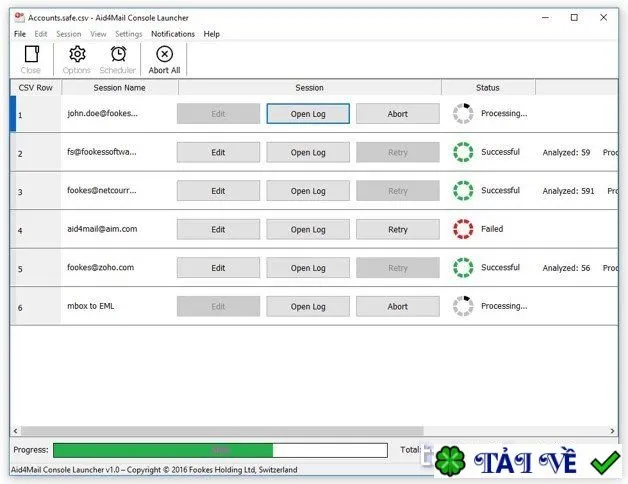Click the Session Name column header
This screenshot has height=484, width=628.
click(x=119, y=87)
